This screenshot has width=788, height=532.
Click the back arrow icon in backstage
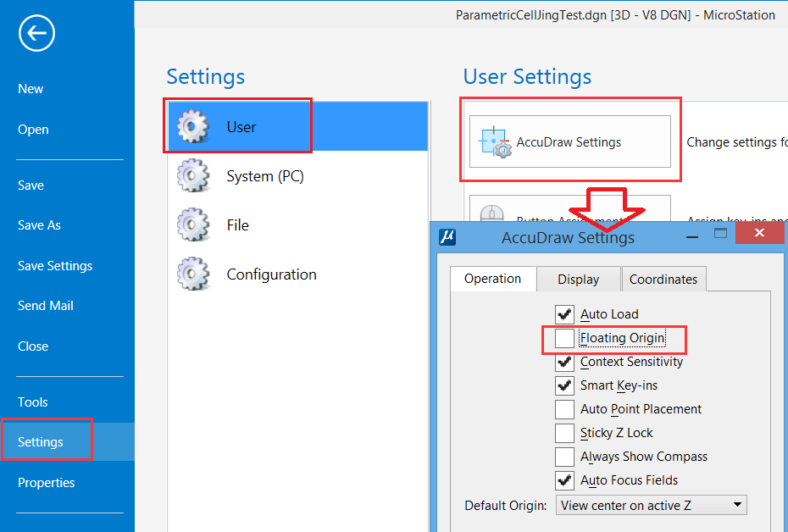(36, 33)
